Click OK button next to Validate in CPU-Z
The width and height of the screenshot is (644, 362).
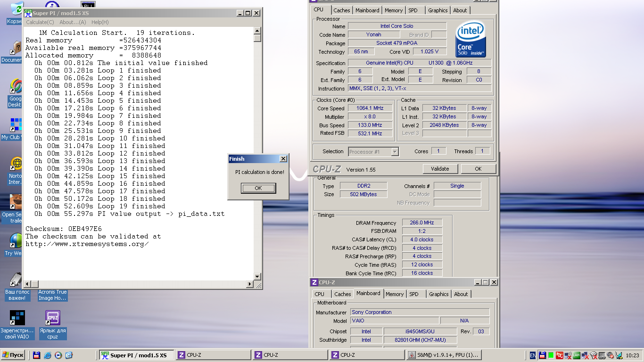click(478, 169)
